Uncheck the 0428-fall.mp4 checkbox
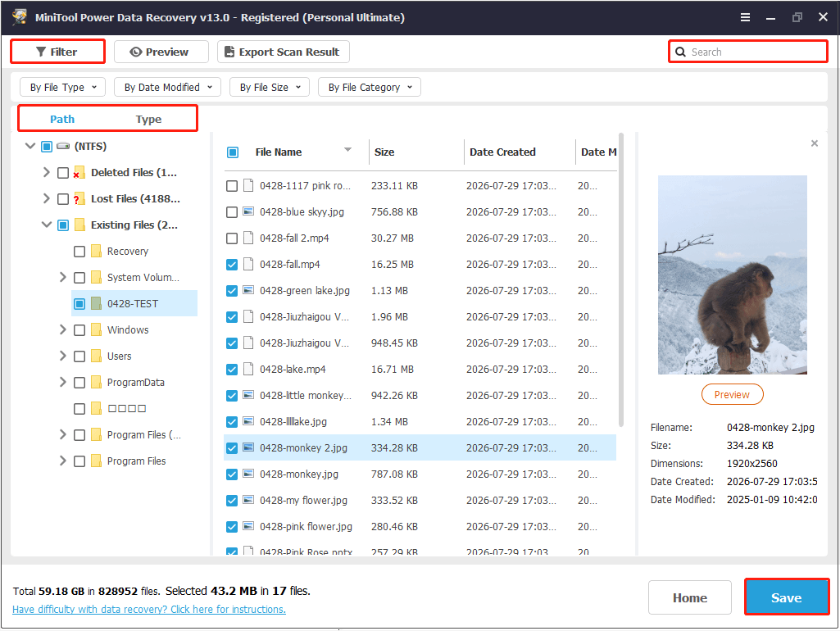The width and height of the screenshot is (840, 631). [x=232, y=265]
